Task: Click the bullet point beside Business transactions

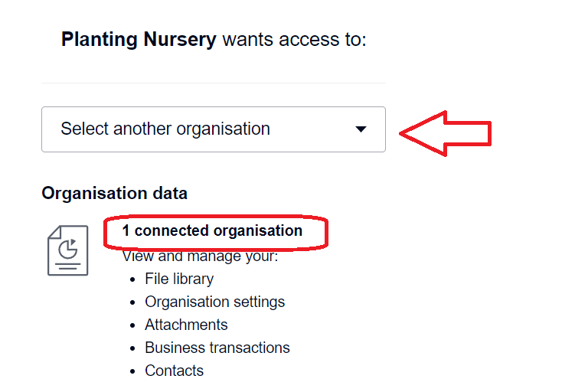Action: [133, 348]
